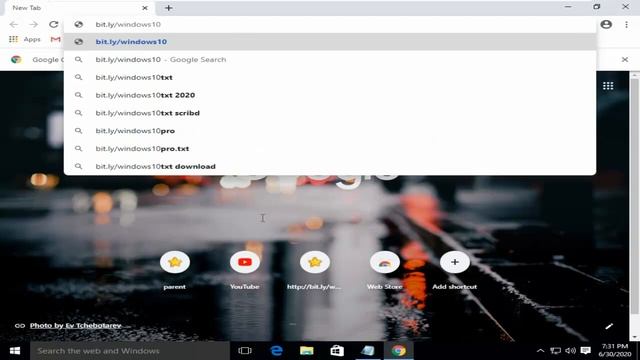Choose the bit.ly/windows10txt suggestion
This screenshot has width=640, height=360.
[330, 78]
